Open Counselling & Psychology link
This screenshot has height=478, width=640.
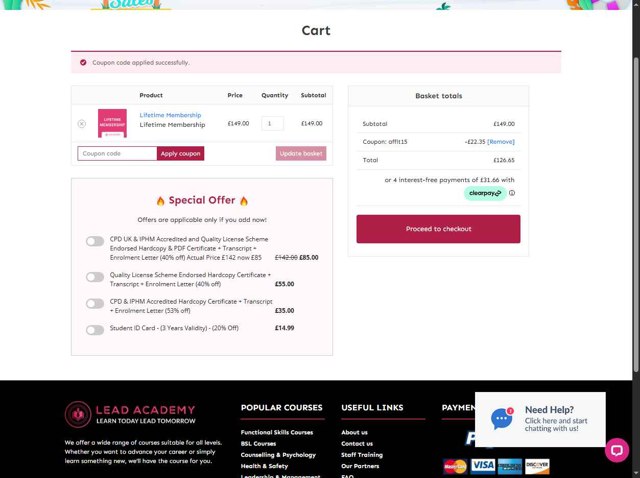(278, 455)
